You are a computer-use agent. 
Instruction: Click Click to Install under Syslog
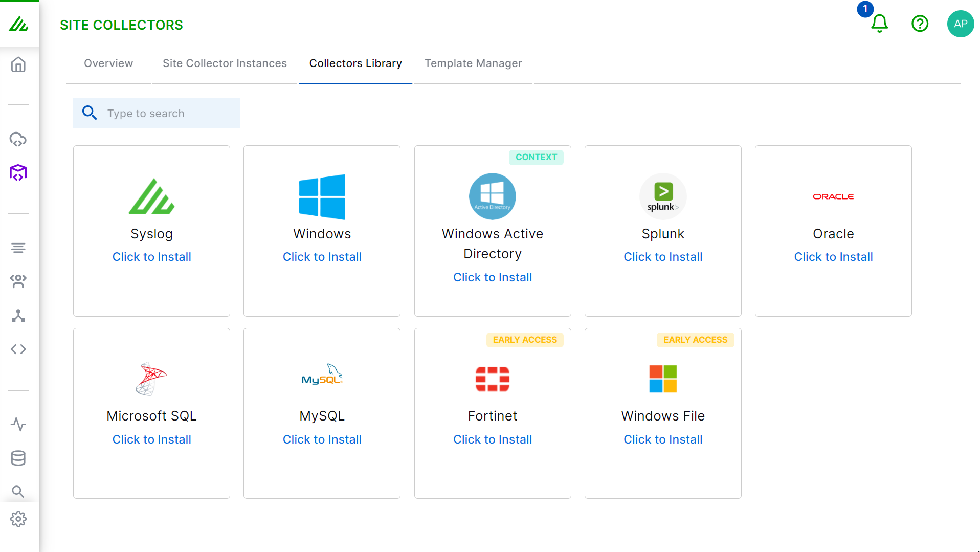click(x=151, y=257)
